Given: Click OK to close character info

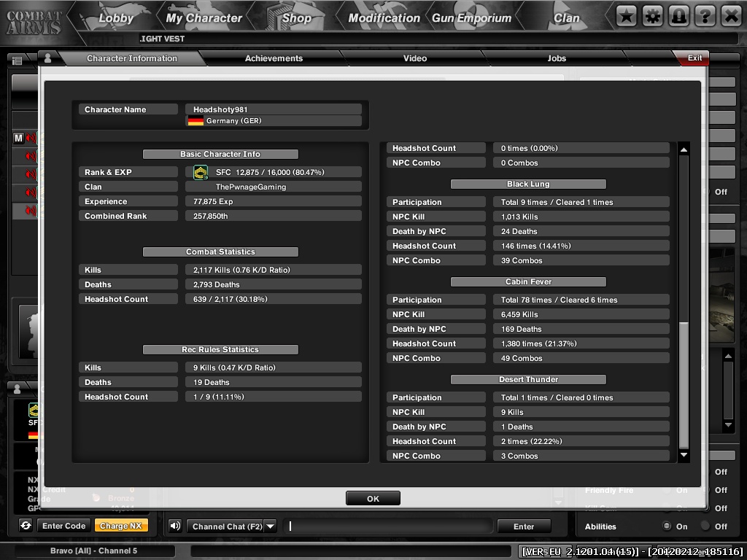Looking at the screenshot, I should pyautogui.click(x=373, y=499).
